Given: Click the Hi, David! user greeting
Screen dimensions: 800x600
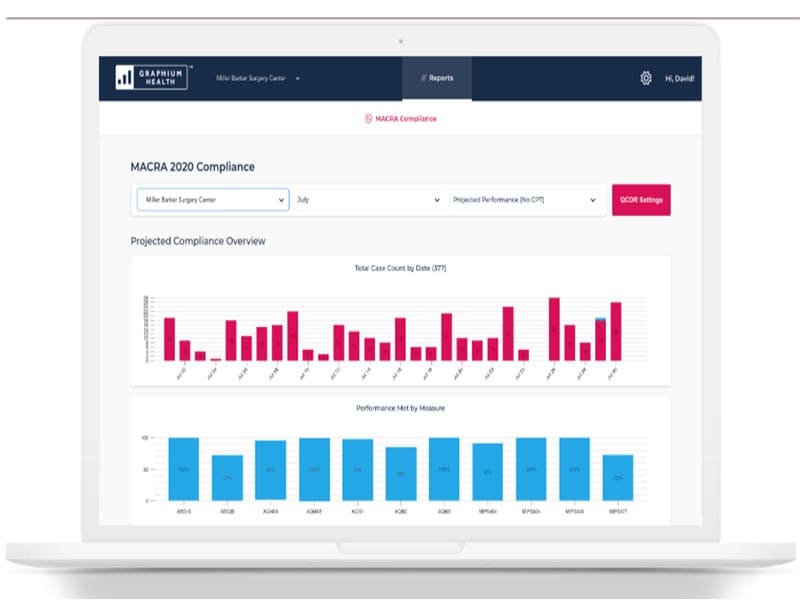Looking at the screenshot, I should [680, 79].
